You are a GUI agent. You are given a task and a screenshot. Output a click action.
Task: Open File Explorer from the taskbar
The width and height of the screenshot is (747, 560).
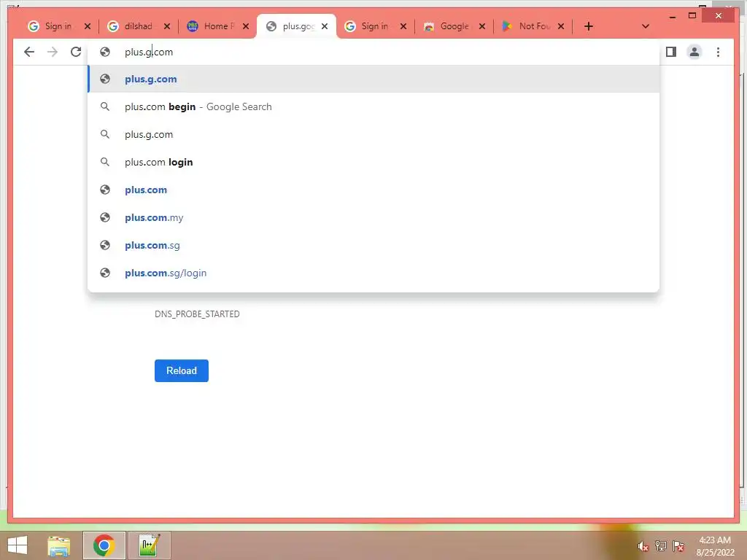59,545
